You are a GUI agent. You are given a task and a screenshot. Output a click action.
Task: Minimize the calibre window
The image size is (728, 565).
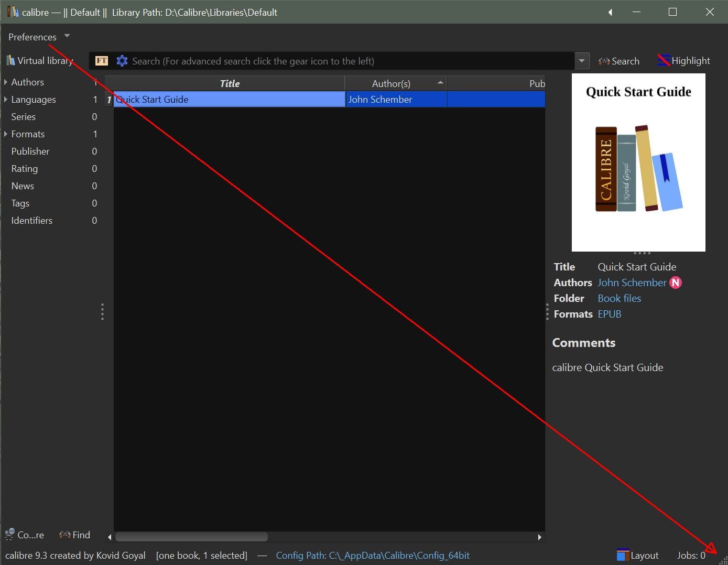(x=637, y=12)
